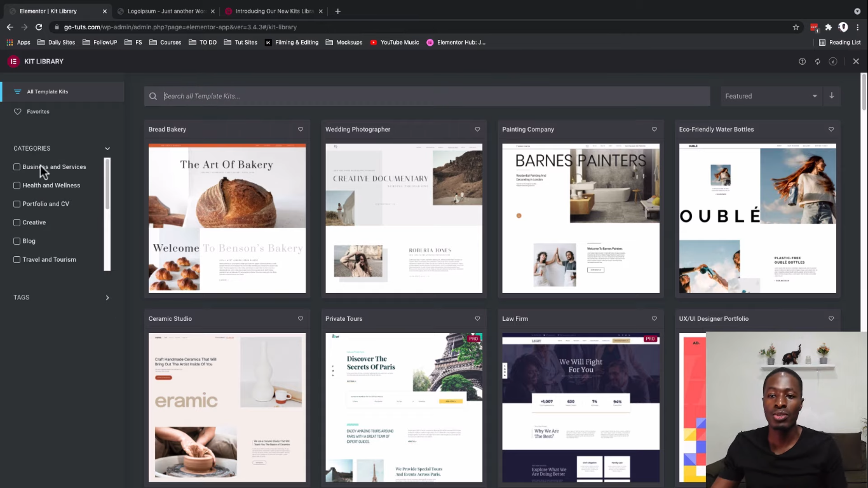868x488 pixels.
Task: Switch to the Logoipsum browser tab
Action: (166, 11)
